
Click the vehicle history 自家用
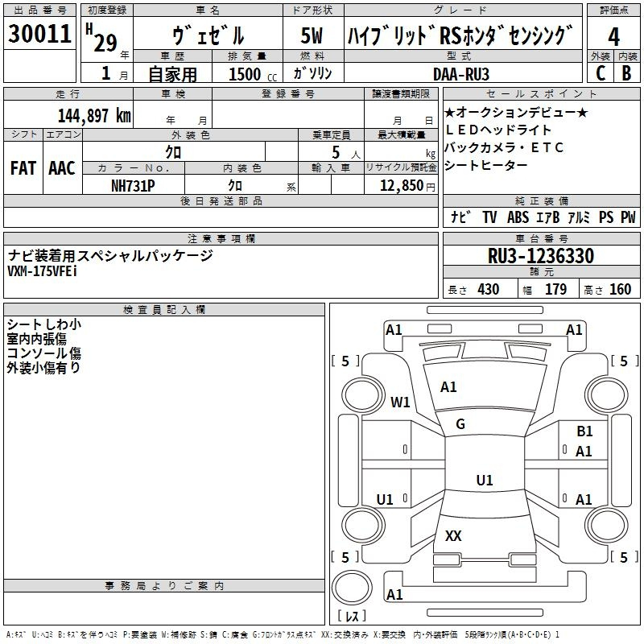coord(172,74)
